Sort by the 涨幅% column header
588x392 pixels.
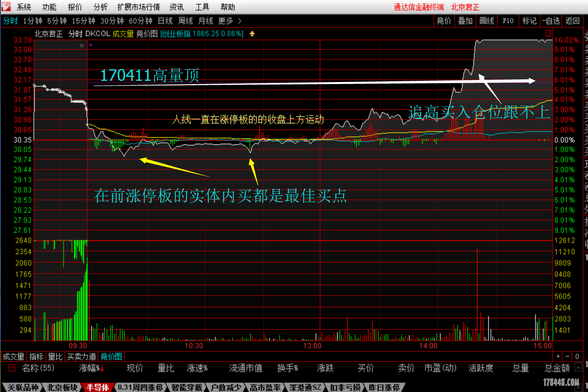(x=91, y=368)
